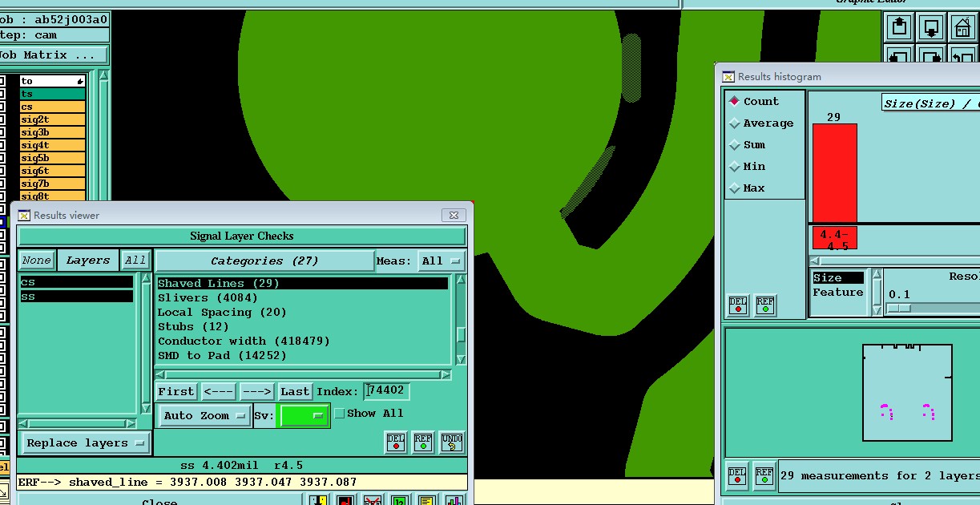Click REF icon beside histogram Count options
This screenshot has width=980, height=505.
tap(765, 305)
